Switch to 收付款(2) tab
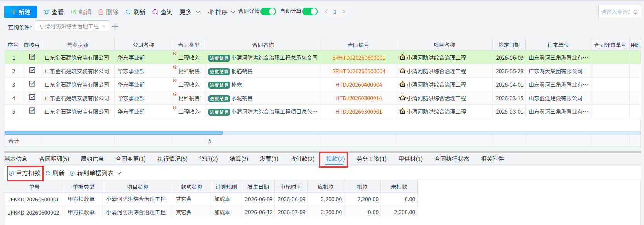Screen dimensions: 644x225 [x=302, y=159]
